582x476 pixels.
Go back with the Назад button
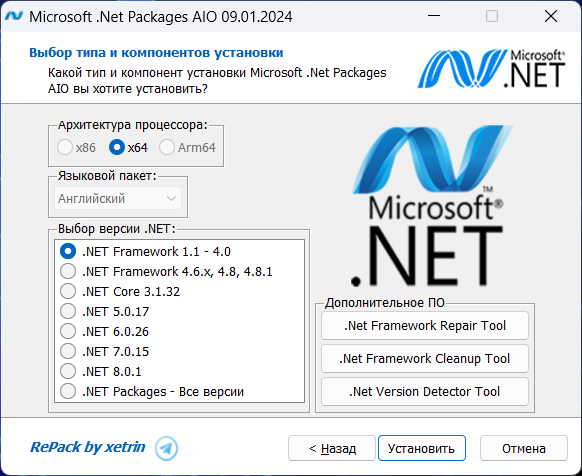pyautogui.click(x=332, y=448)
